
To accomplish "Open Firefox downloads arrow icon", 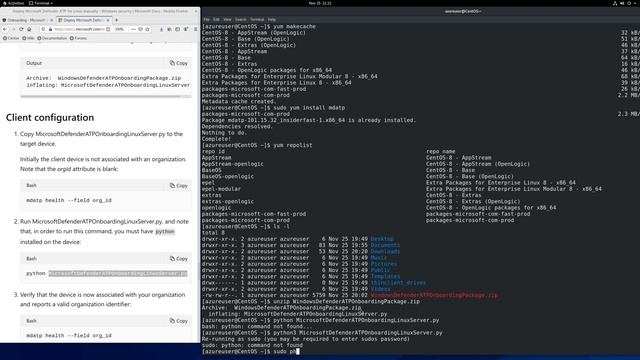I will pos(162,29).
